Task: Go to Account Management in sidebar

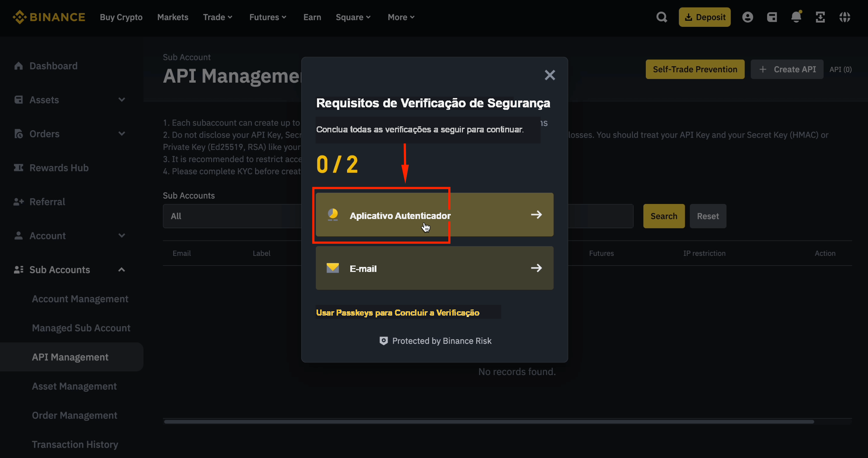Action: click(x=80, y=299)
